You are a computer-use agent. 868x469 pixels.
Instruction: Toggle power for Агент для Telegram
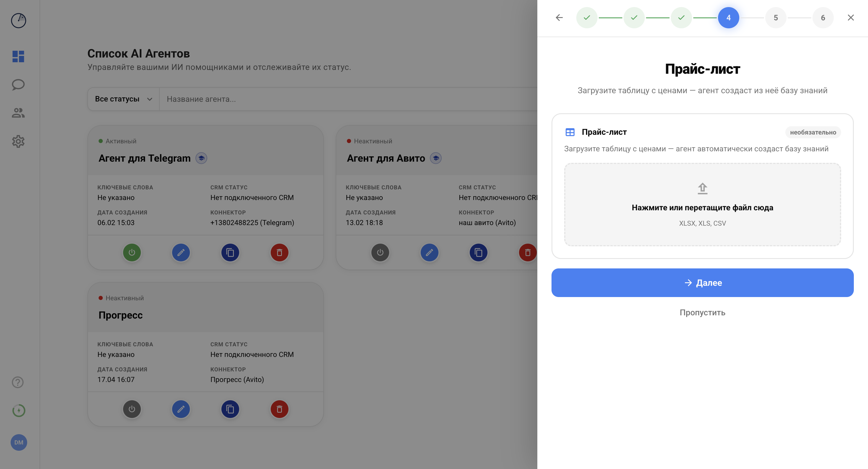point(132,252)
